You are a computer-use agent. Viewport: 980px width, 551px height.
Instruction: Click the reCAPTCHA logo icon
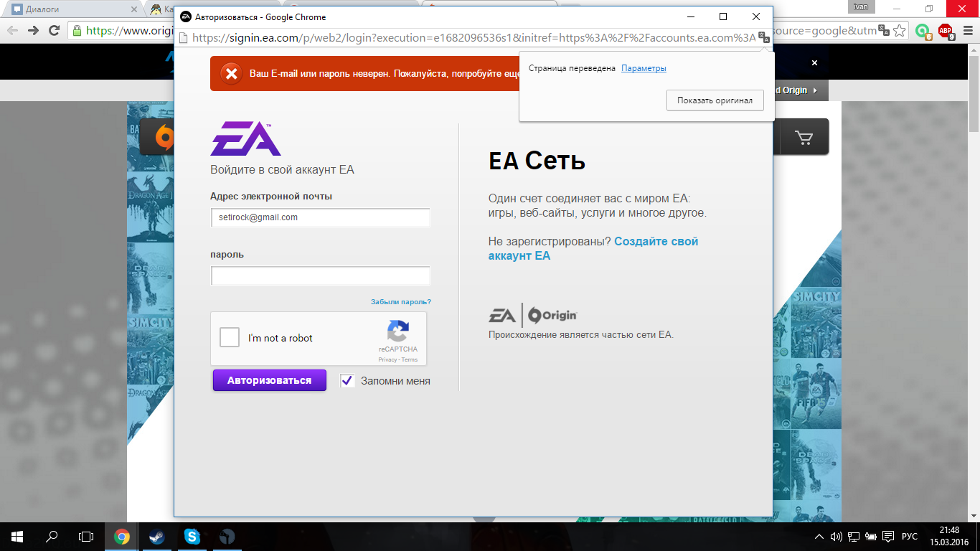[x=397, y=331]
